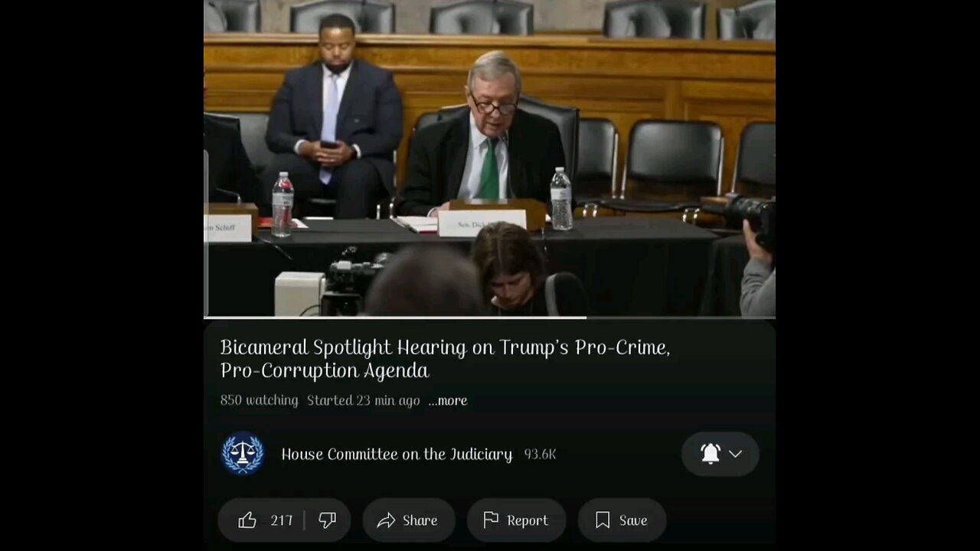Click the thumbs-down dislike icon
980x551 pixels.
[x=327, y=520]
